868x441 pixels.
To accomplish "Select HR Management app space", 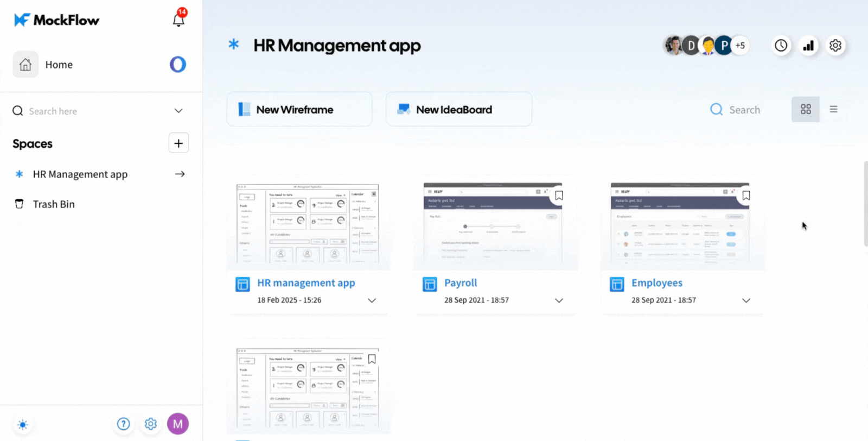I will 80,174.
